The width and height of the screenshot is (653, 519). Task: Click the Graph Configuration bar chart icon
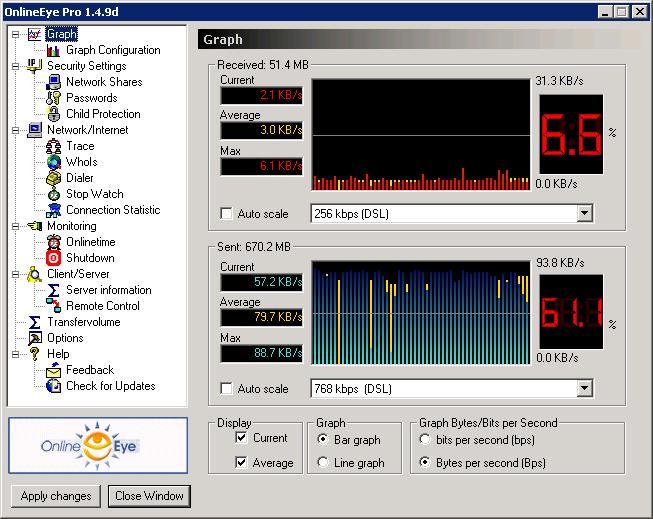coord(53,50)
